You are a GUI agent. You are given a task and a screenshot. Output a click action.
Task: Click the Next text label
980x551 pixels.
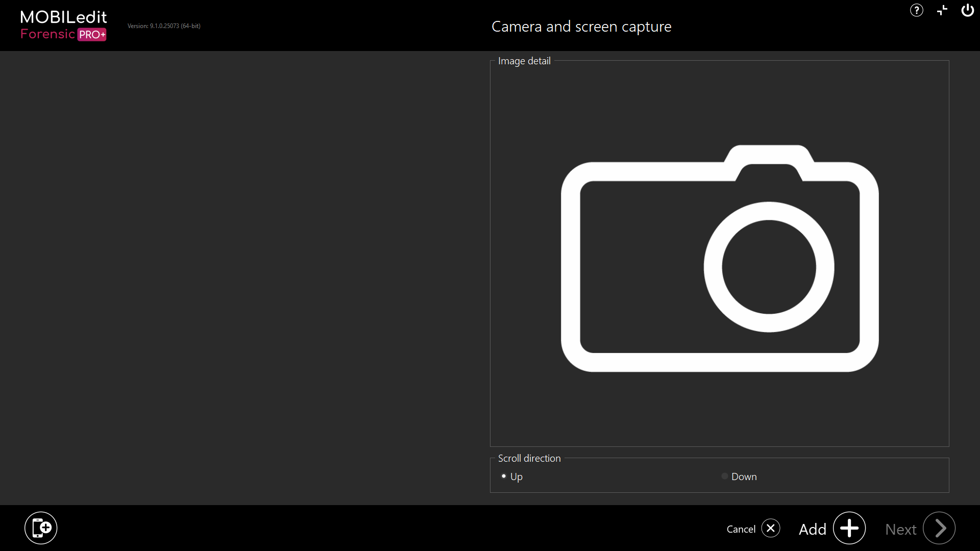(x=900, y=529)
